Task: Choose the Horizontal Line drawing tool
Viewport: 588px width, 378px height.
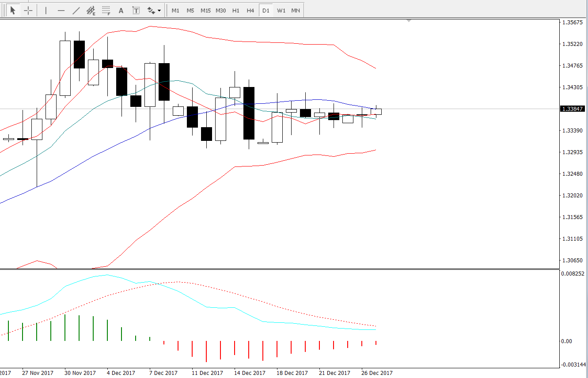Action: pos(61,11)
